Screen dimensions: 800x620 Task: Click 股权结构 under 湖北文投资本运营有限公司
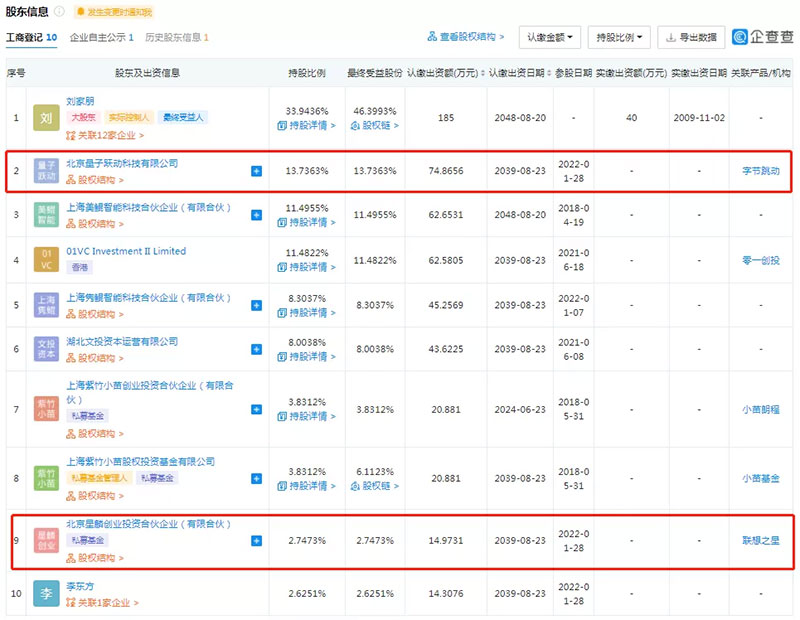pos(95,358)
